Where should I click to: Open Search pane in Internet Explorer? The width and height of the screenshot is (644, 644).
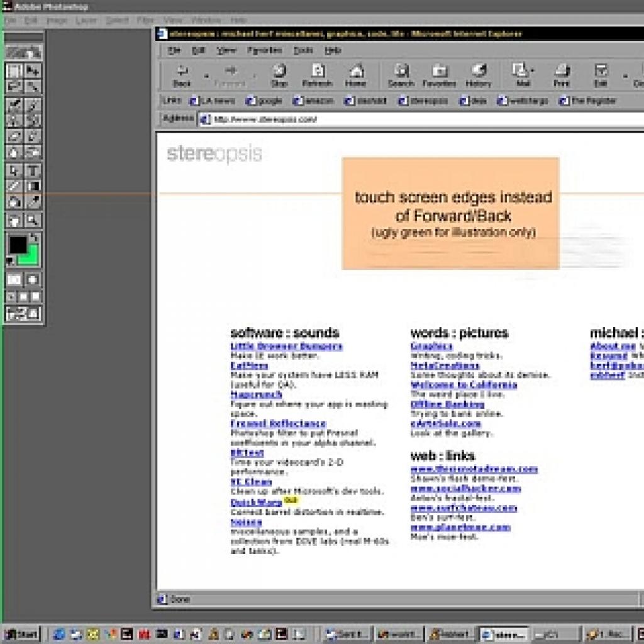tap(401, 75)
